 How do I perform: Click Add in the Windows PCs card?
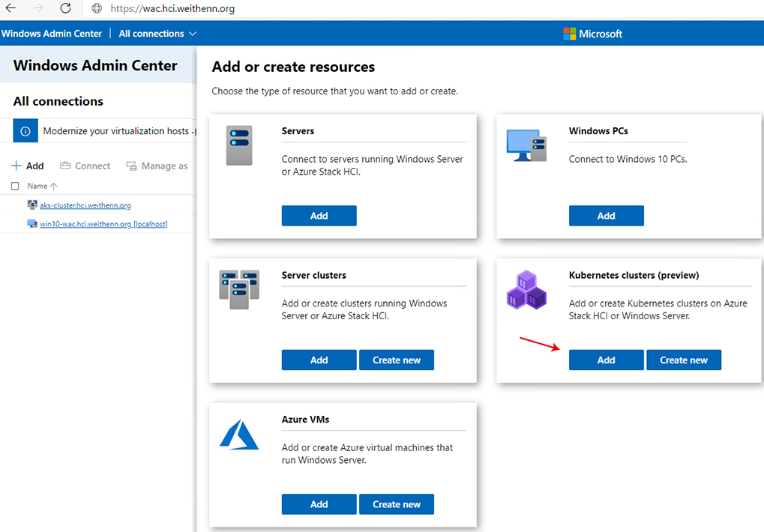[x=606, y=216]
